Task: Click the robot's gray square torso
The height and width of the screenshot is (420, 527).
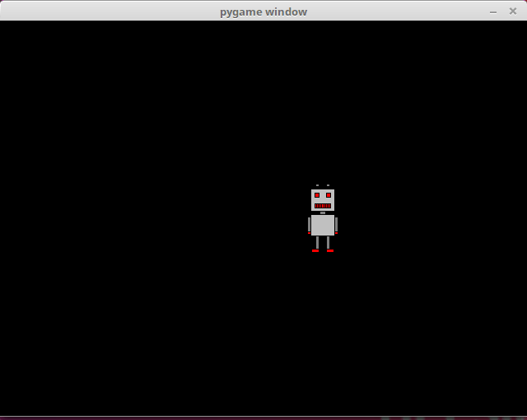Action: click(323, 225)
